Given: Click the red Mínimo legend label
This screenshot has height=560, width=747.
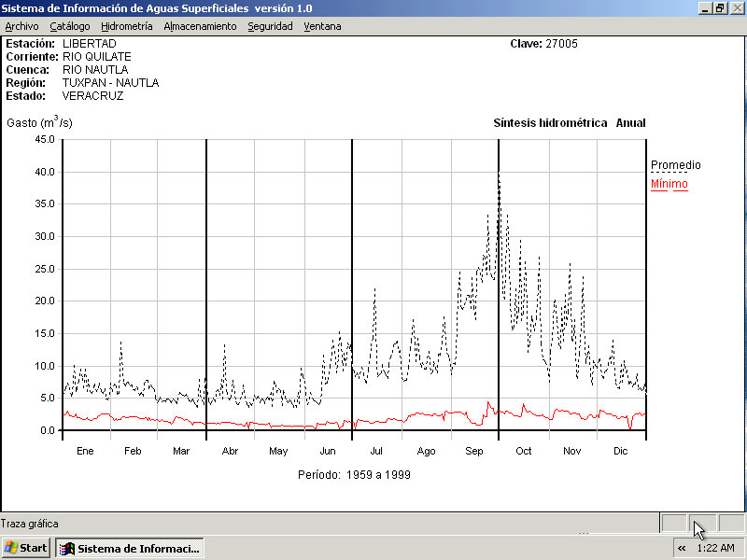Looking at the screenshot, I should tap(669, 184).
